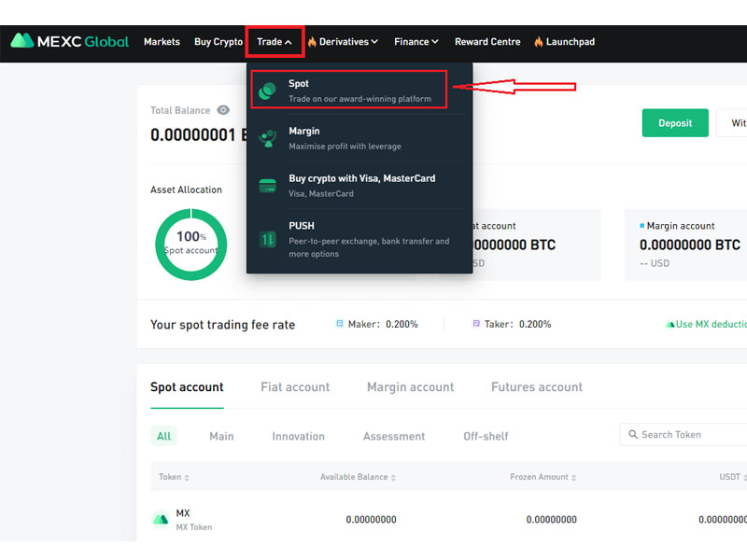Switch to Spot account tab
The height and width of the screenshot is (560, 747).
187,387
